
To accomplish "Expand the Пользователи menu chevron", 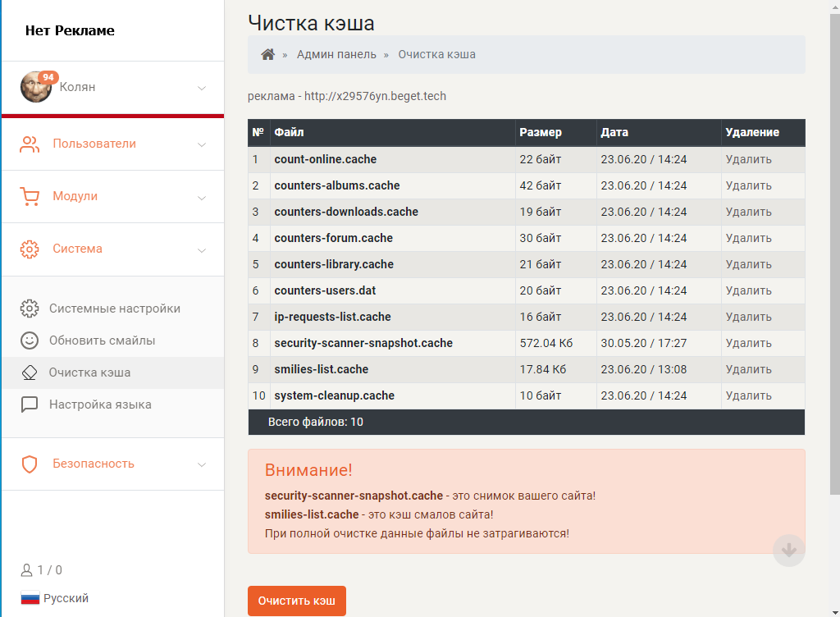I will [202, 144].
